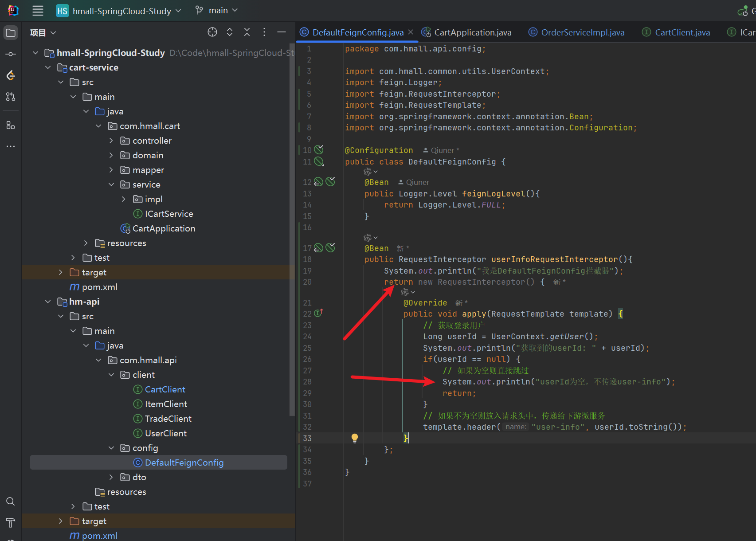This screenshot has width=756, height=541.
Task: Open the Commit tool window icon
Action: pyautogui.click(x=11, y=54)
